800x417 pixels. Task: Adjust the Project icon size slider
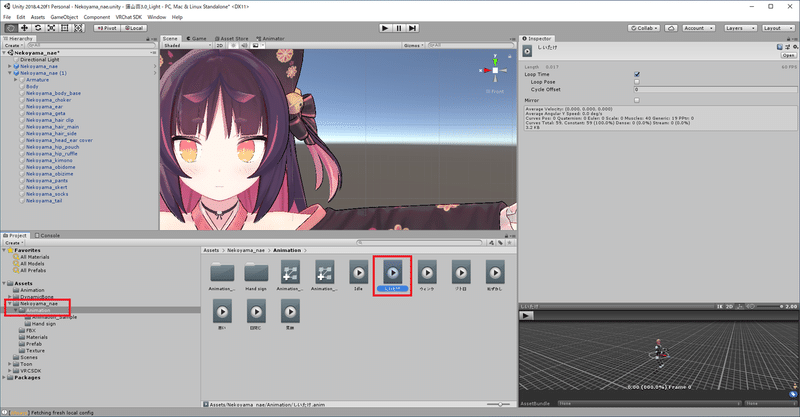click(x=499, y=404)
